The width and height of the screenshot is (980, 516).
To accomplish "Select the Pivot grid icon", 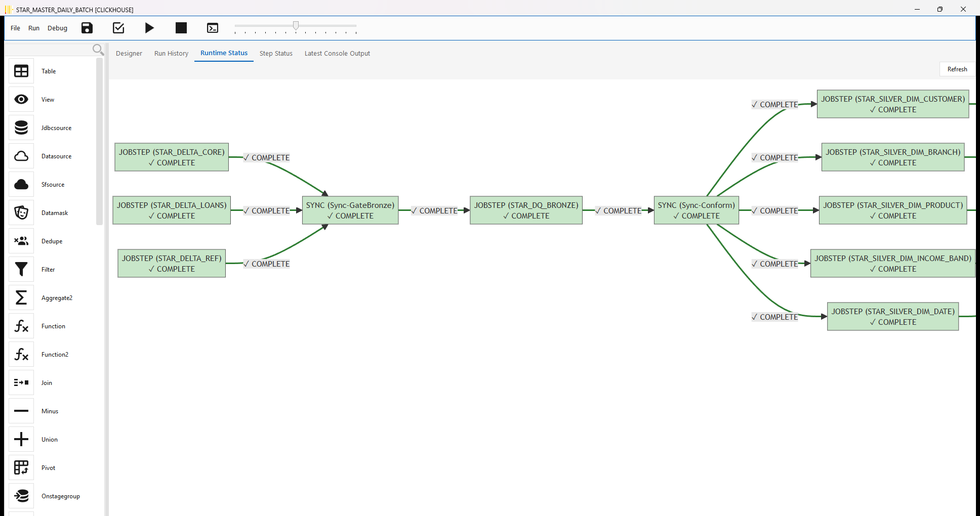I will coord(21,468).
